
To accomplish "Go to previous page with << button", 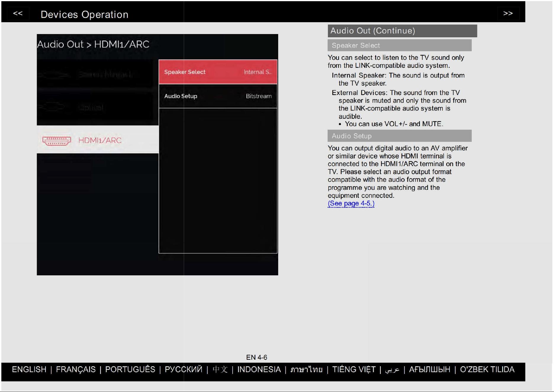I will coord(18,13).
